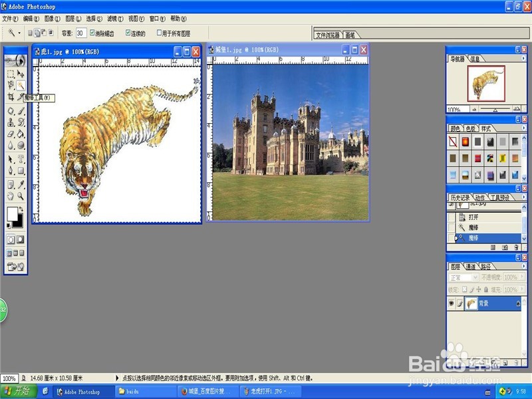This screenshot has height=399, width=532.
Task: Open the 文件浏览器 File Browser tab
Action: (328, 35)
